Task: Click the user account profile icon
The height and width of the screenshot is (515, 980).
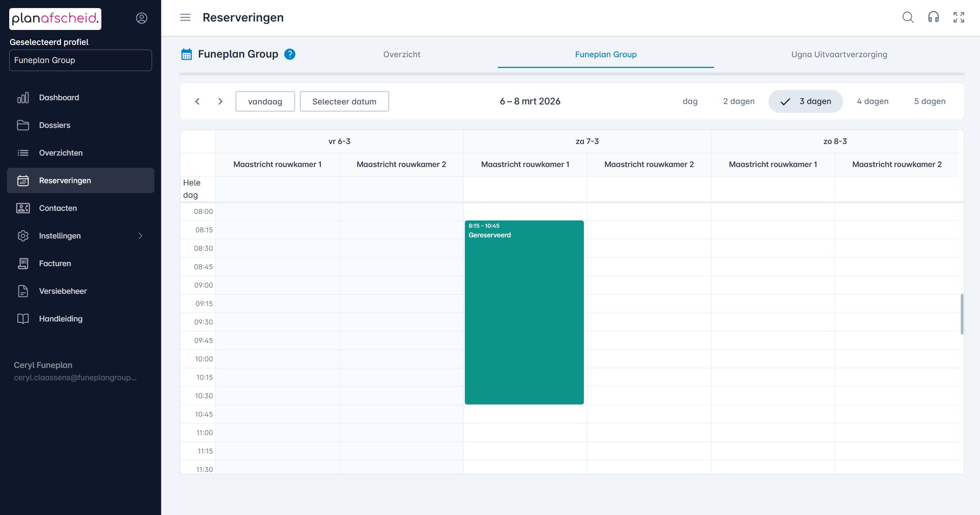Action: point(142,18)
